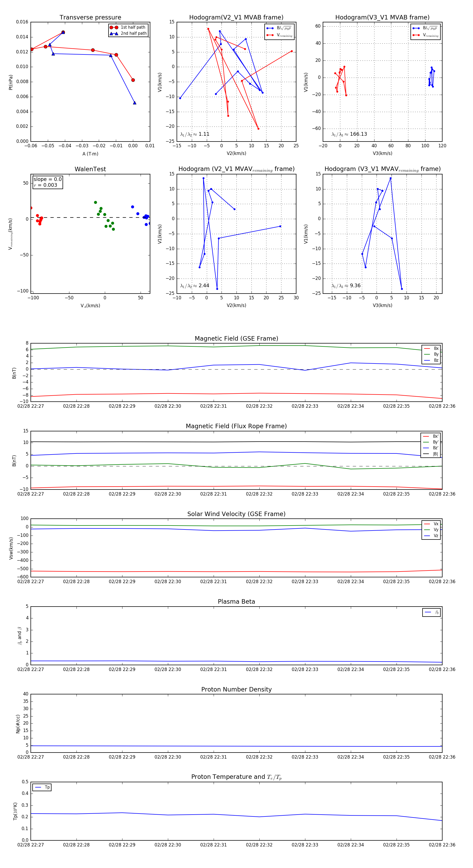Select the "By" legend entry in GSE magnetic plot

[431, 355]
